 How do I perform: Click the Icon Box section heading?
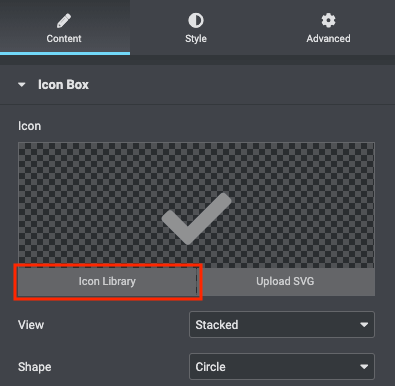63,85
